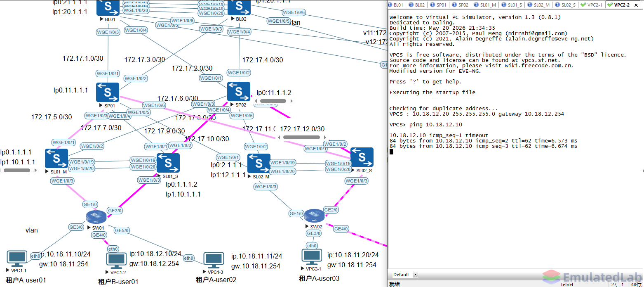Screen dimensions: 644x287
Task: Click the 'lp0:11.1.1.2' loopback label
Action: [x=274, y=93]
